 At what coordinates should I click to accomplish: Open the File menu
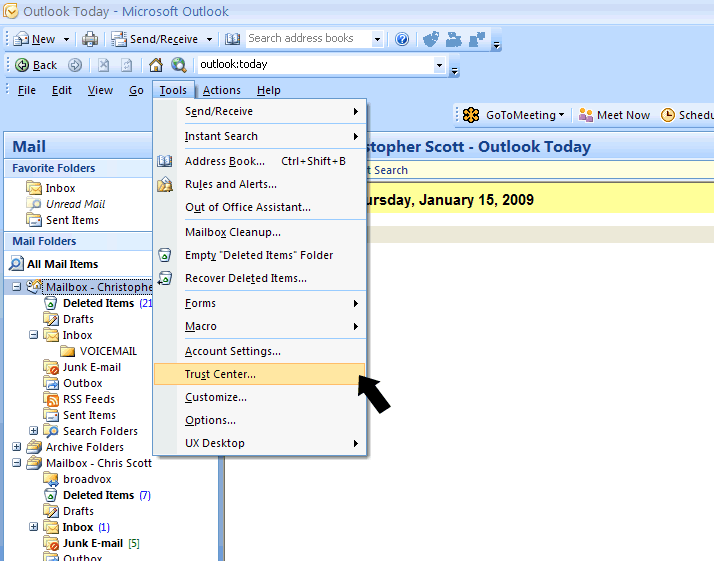(26, 90)
